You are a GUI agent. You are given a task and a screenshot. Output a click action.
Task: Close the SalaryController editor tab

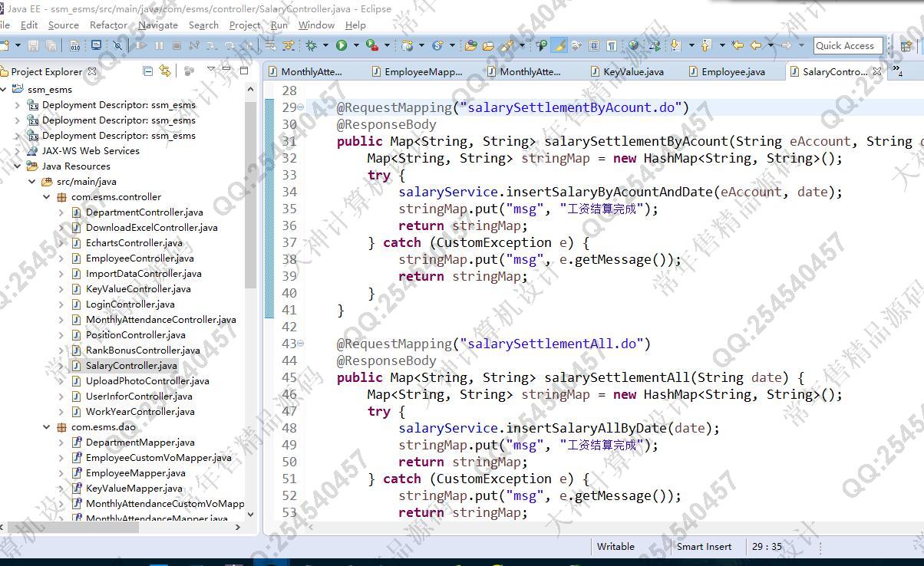coord(878,71)
